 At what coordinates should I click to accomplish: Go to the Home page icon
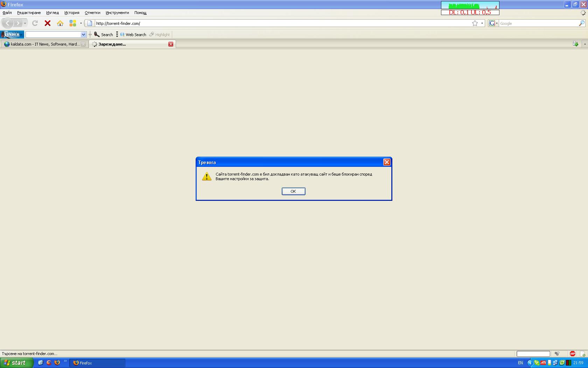pyautogui.click(x=60, y=23)
